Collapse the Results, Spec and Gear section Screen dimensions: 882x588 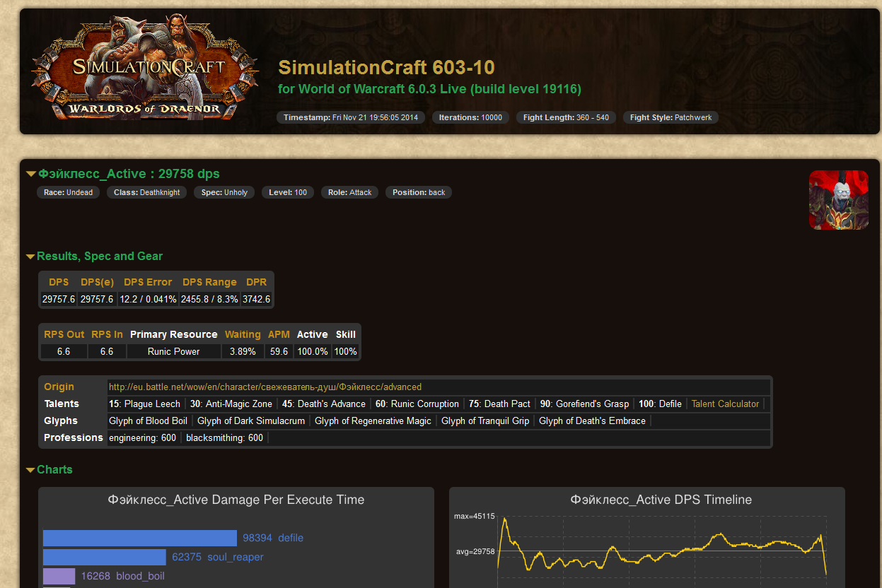coord(94,257)
